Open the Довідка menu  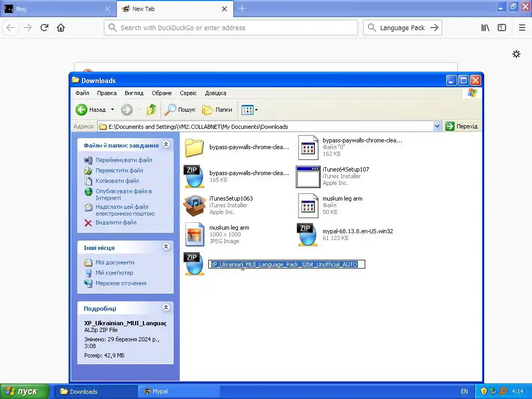pos(216,93)
